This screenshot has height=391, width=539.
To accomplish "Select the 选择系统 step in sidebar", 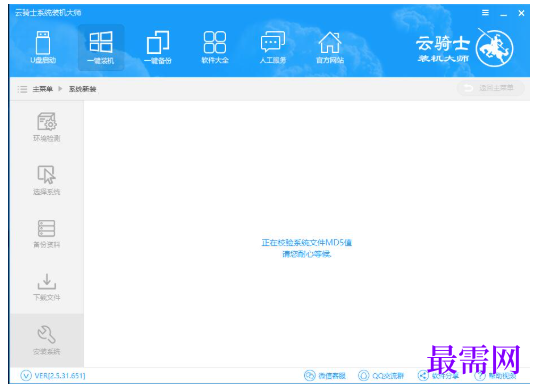I will [47, 181].
